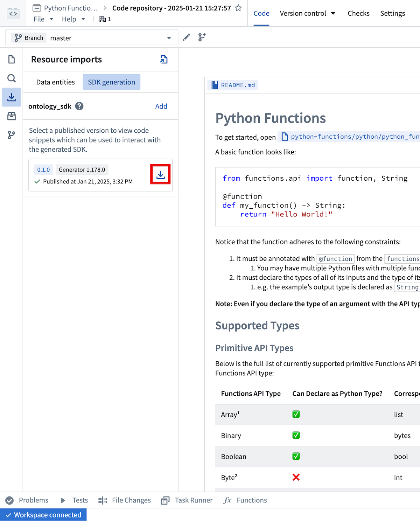The image size is (420, 521).
Task: Click the pencil edit branch icon
Action: (187, 37)
